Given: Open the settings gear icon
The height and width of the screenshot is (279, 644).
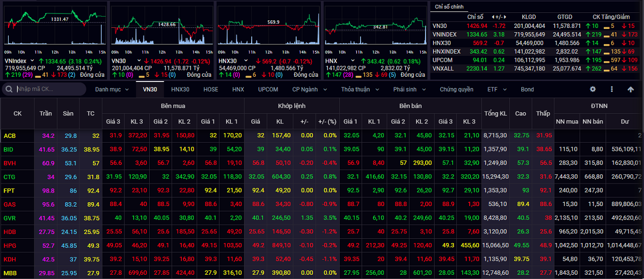Looking at the screenshot, I should point(593,89).
